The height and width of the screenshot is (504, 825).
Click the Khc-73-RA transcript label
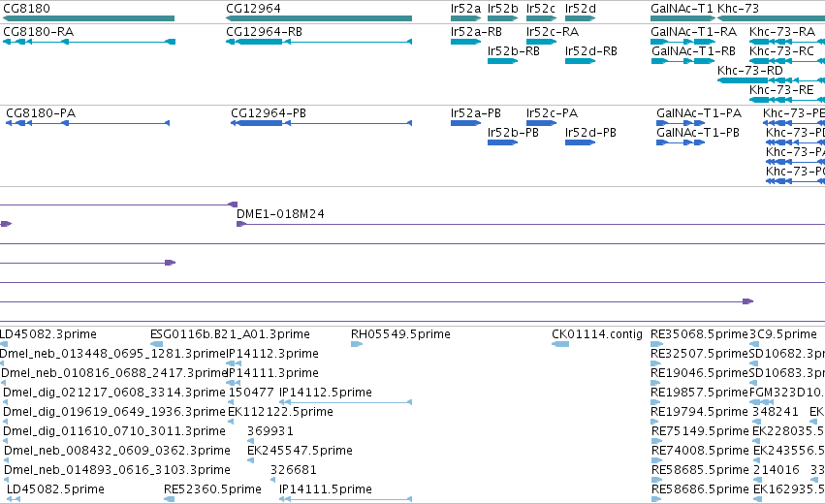click(x=782, y=32)
